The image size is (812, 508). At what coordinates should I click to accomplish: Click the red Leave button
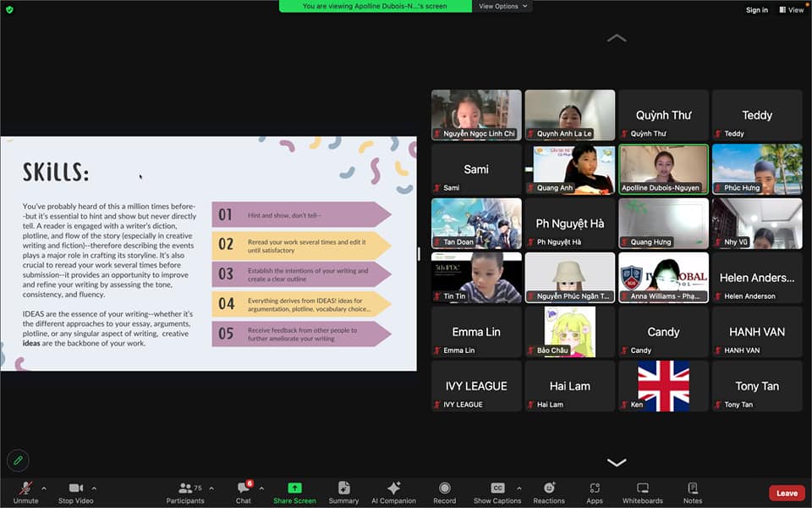787,493
